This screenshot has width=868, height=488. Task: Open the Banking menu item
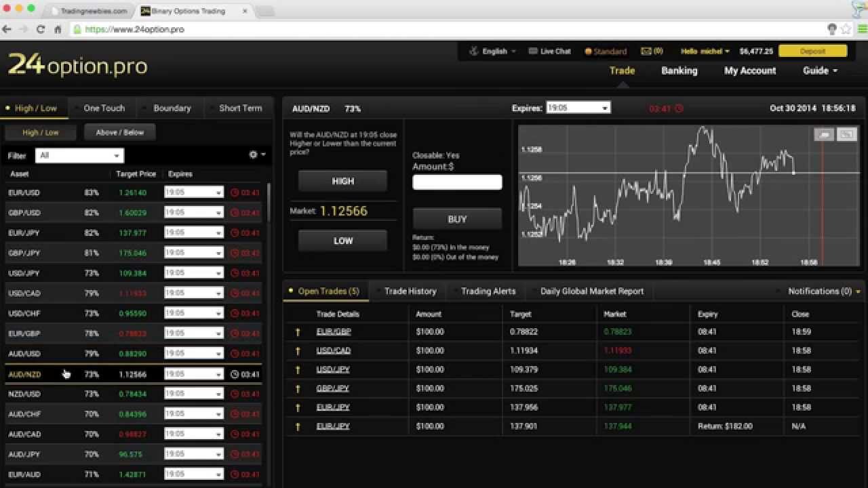(x=679, y=70)
